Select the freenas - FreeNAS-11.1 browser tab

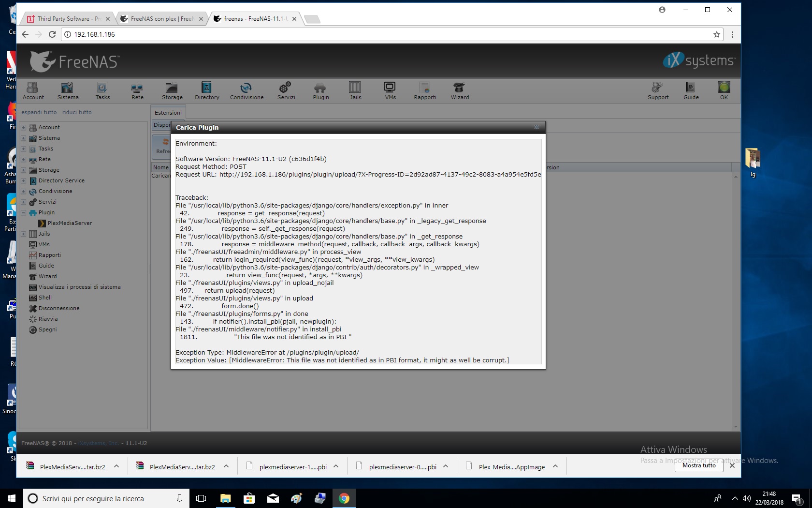(256, 19)
